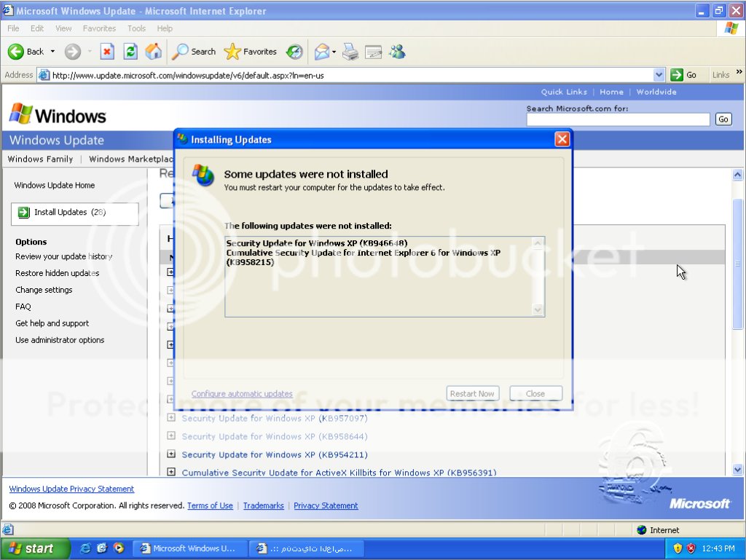The image size is (746, 560).
Task: Expand the KB957097 security update details
Action: (x=171, y=418)
